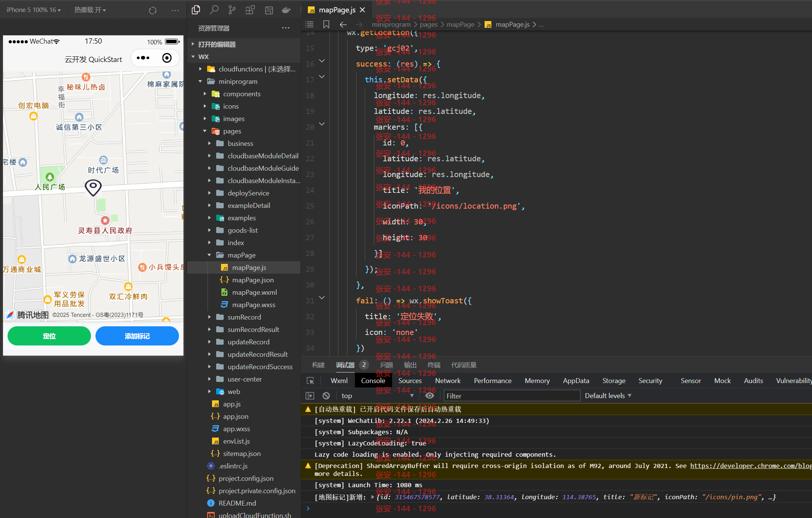Click pages breadcrumb segment

coord(429,24)
